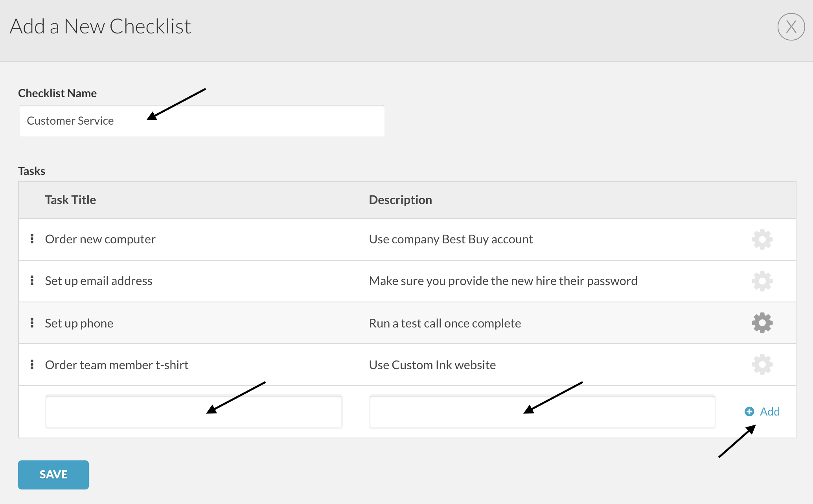
Task: Click the Use Custom Ink website description
Action: [432, 365]
